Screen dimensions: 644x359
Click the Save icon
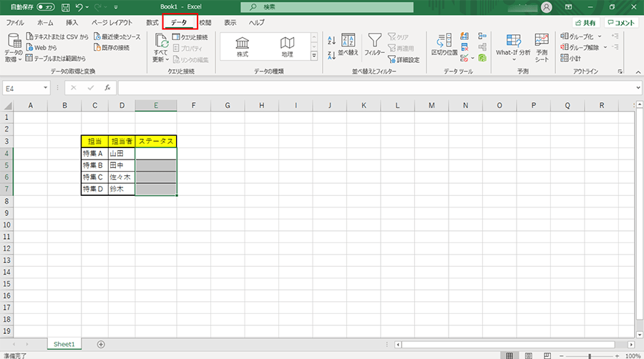point(65,7)
